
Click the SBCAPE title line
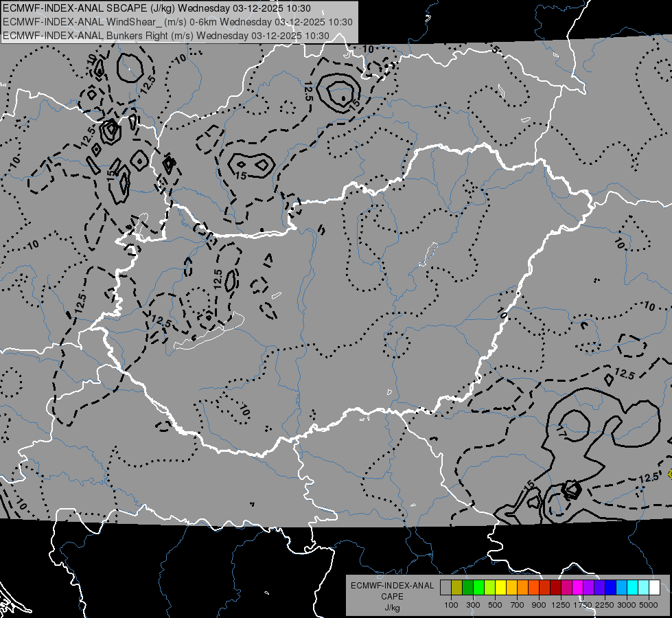coord(157,8)
